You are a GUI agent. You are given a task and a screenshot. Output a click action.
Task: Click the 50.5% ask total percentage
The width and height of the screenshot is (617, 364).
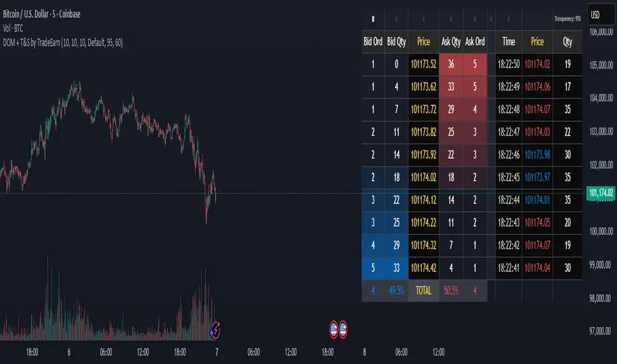(450, 290)
